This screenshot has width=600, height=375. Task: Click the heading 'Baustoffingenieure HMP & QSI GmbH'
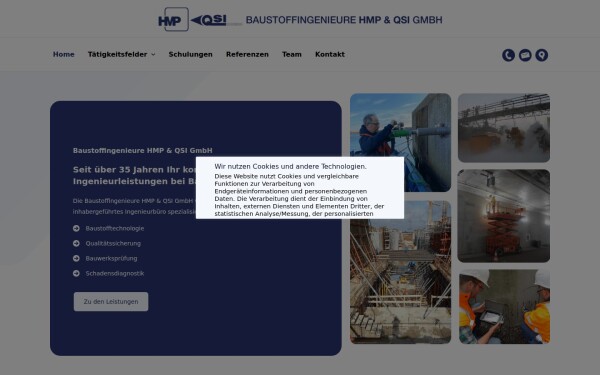click(142, 150)
